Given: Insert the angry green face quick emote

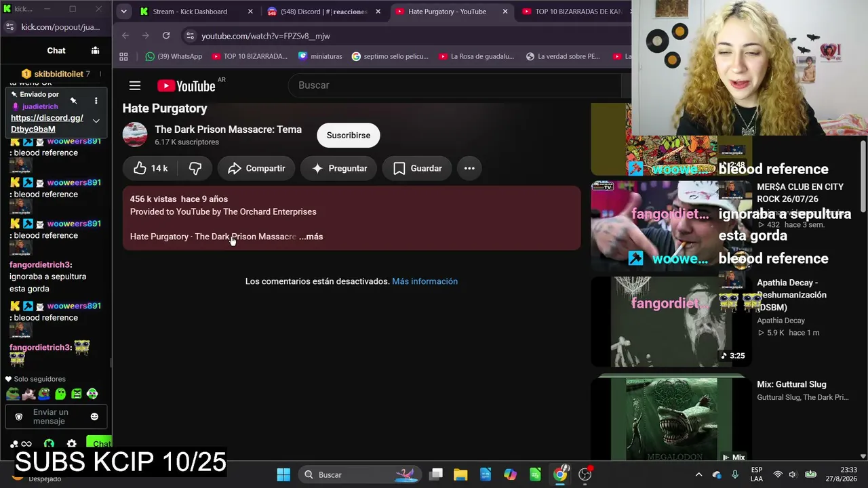Looking at the screenshot, I should (x=77, y=394).
